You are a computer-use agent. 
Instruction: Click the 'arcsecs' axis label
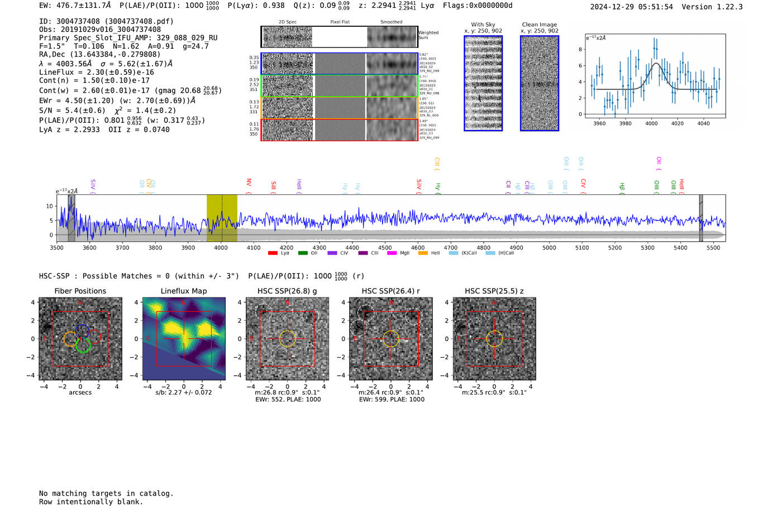(80, 392)
